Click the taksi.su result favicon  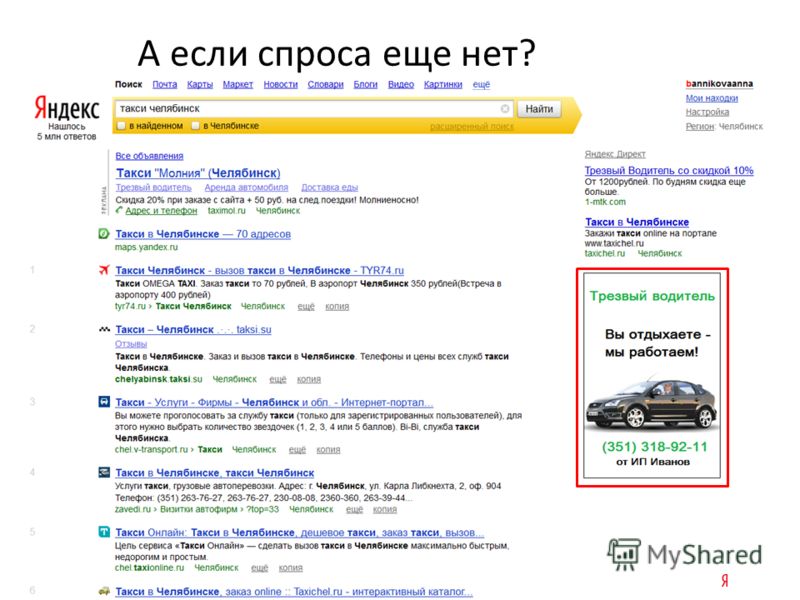[104, 330]
